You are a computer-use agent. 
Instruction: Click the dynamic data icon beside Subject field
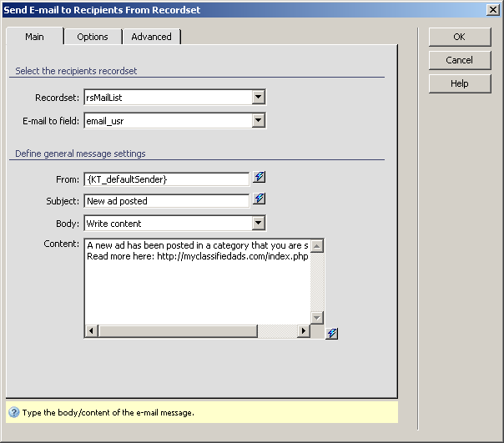[259, 199]
